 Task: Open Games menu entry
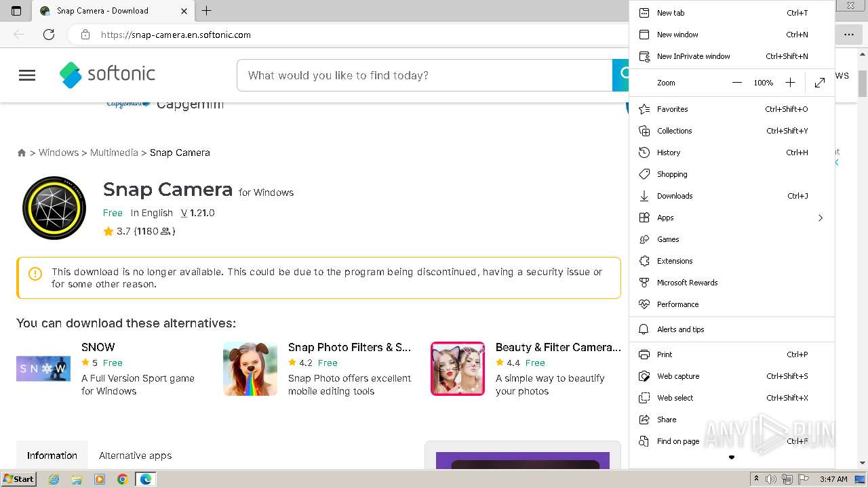[732, 239]
